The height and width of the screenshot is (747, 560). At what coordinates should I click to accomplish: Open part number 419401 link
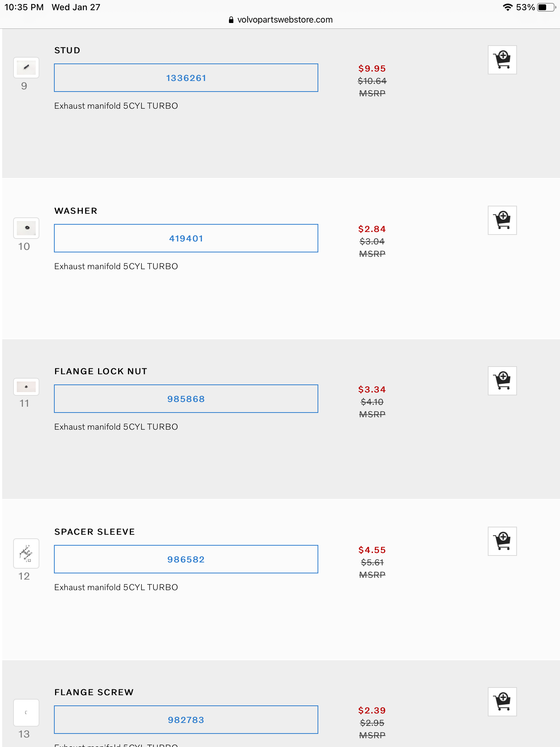[186, 239]
